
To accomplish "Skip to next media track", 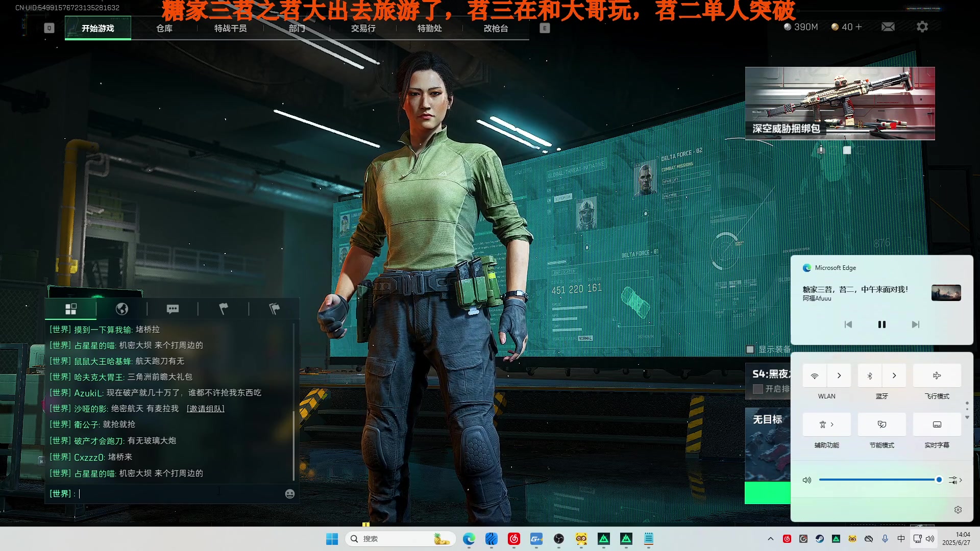I will (x=915, y=324).
